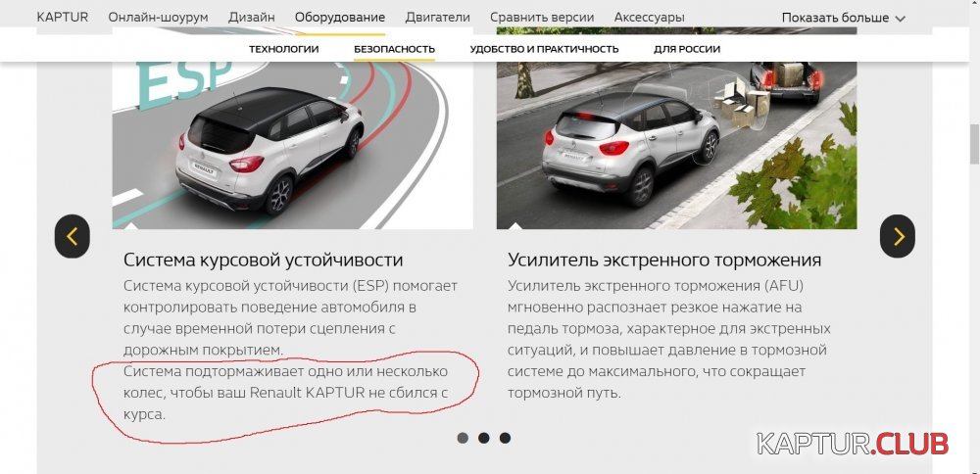Switch to the Технологии tab
This screenshot has width=980, height=474.
click(284, 49)
